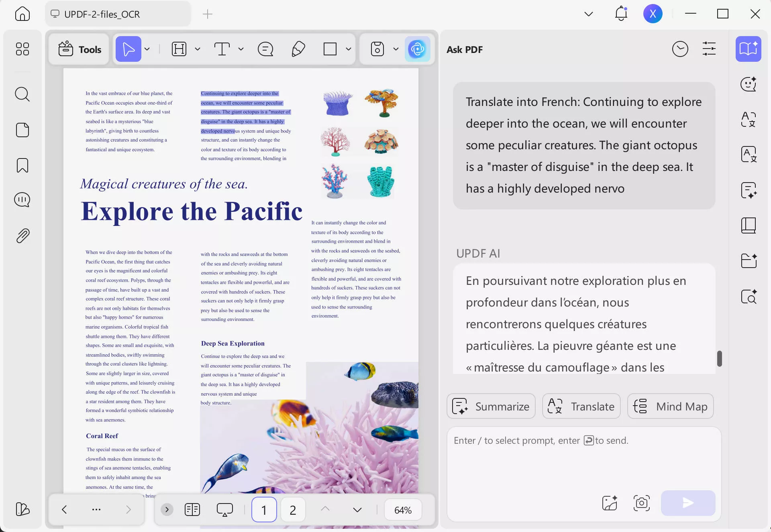This screenshot has height=532, width=771.
Task: Expand the highlight tool dropdown arrow
Action: click(x=197, y=49)
